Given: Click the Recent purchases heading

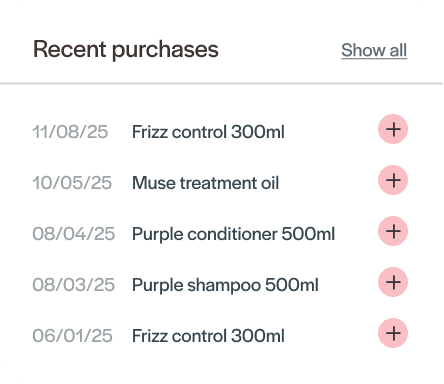Looking at the screenshot, I should (126, 50).
